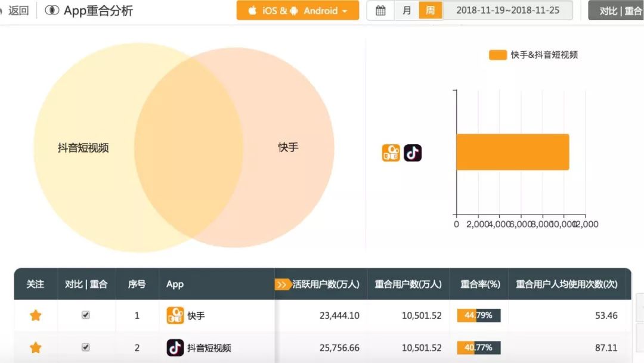Click the 对比 | 重合 column header
The image size is (644, 363).
click(x=86, y=284)
